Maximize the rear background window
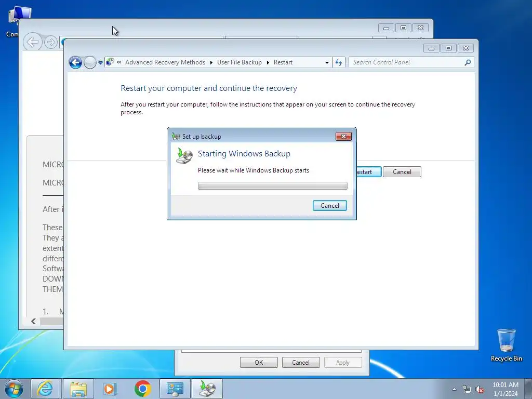This screenshot has width=532, height=399. (403, 28)
